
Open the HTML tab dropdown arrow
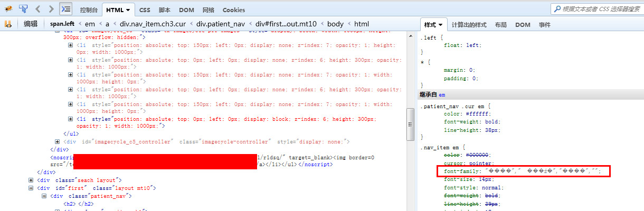(129, 10)
